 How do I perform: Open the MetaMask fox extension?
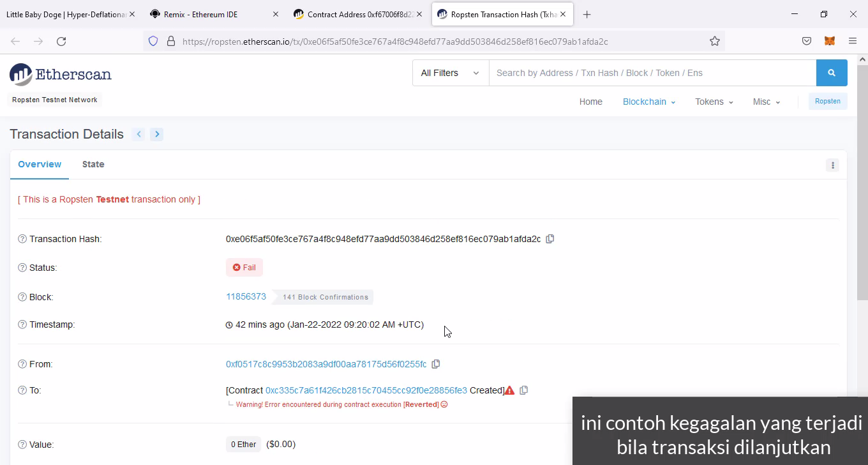tap(829, 41)
